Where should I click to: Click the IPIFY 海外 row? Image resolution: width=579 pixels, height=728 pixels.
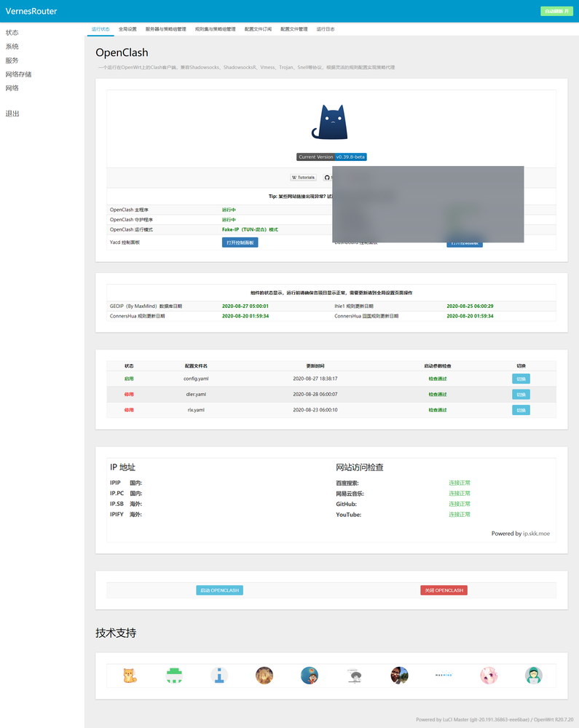[x=126, y=515]
